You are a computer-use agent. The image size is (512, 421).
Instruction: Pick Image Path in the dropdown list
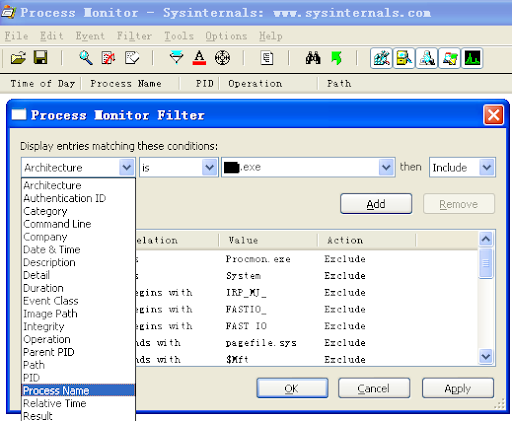pyautogui.click(x=78, y=313)
